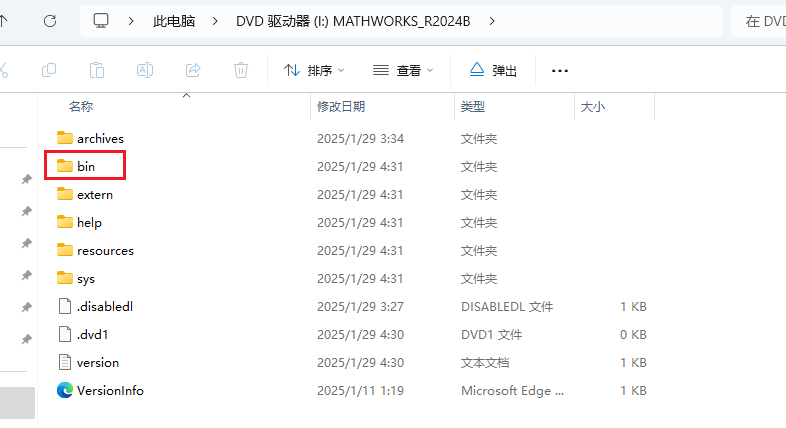Click DVD 驱动器 (I:) MATHWORKS_R2024B breadcrumb

pos(353,21)
